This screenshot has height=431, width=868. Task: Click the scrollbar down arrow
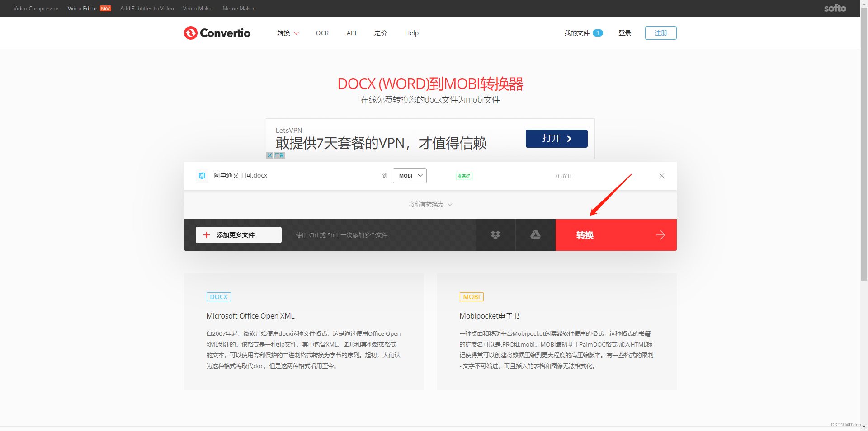coord(864,427)
